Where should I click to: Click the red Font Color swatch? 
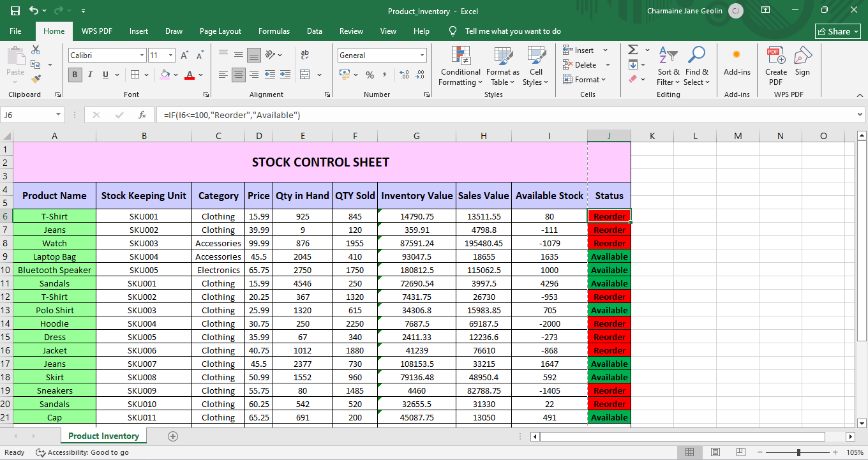[x=189, y=75]
